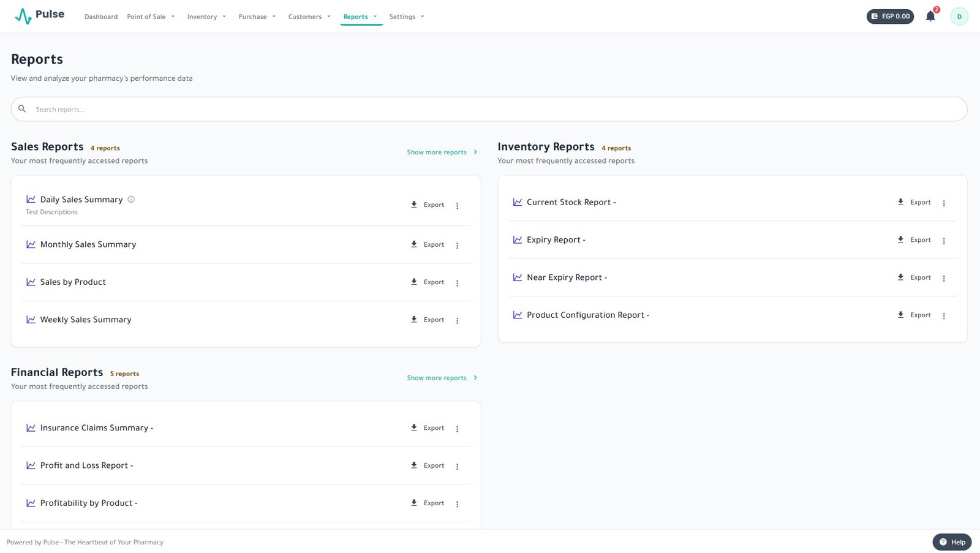The width and height of the screenshot is (980, 553).
Task: Open three-dot menu for Expiry Report
Action: pyautogui.click(x=943, y=241)
